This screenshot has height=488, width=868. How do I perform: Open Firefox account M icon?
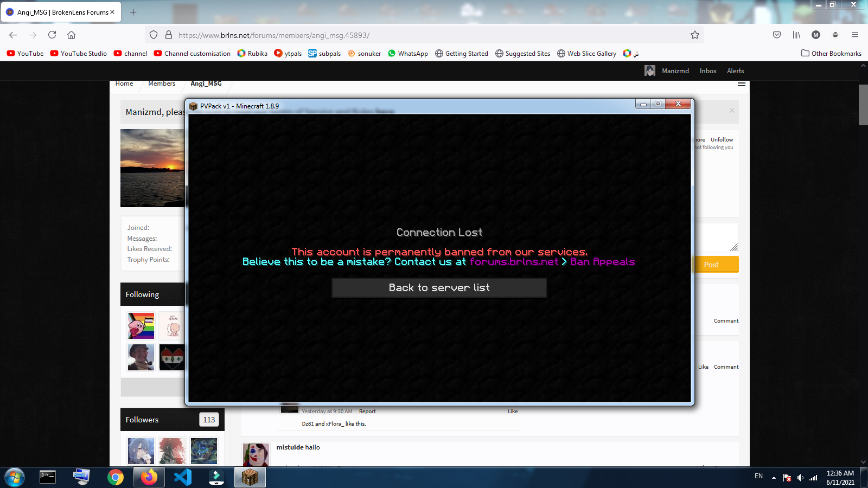tap(816, 35)
